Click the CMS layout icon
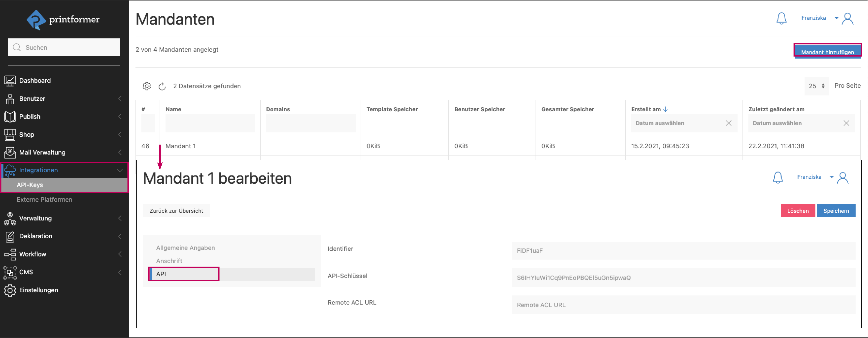This screenshot has height=338, width=868. (x=10, y=272)
